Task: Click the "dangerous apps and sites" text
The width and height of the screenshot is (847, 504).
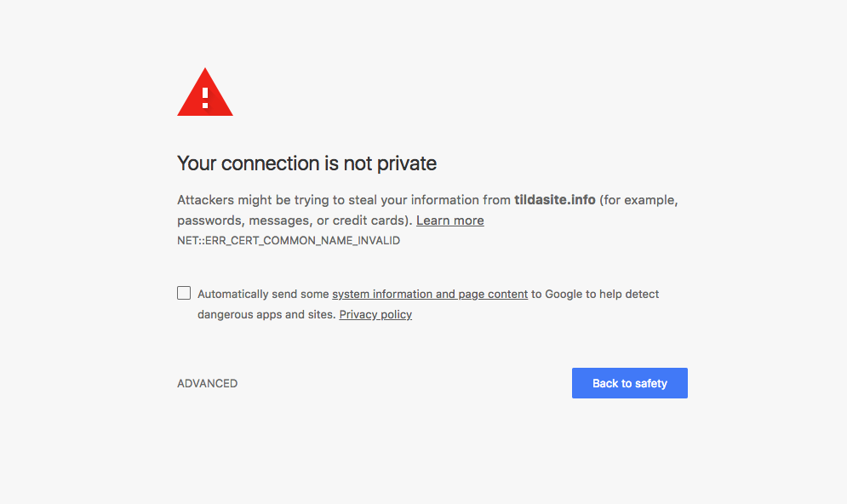Action: (266, 314)
